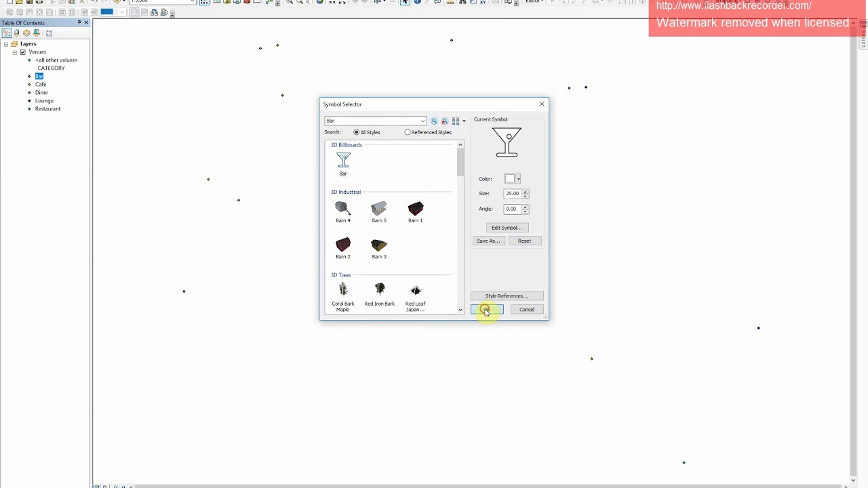The width and height of the screenshot is (868, 488).
Task: Click the Edit Symbol button
Action: (x=507, y=228)
